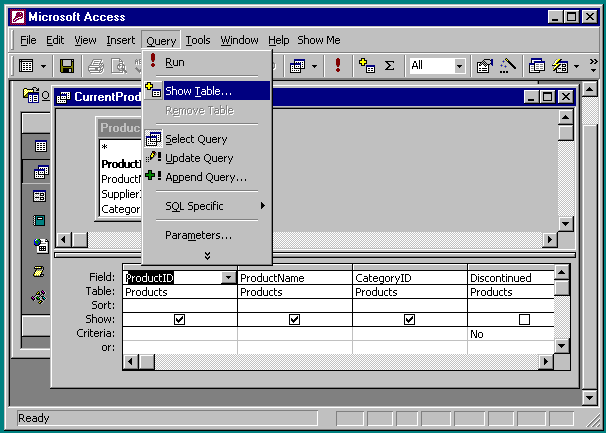Image resolution: width=606 pixels, height=433 pixels.
Task: Click the table pane horizontal scroll right arrow
Action: tap(550, 240)
